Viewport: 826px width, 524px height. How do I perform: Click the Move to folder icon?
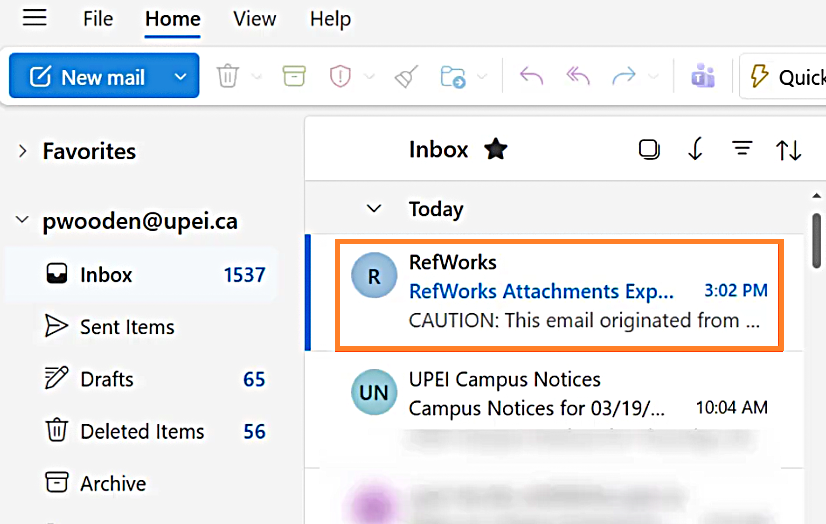click(x=453, y=77)
